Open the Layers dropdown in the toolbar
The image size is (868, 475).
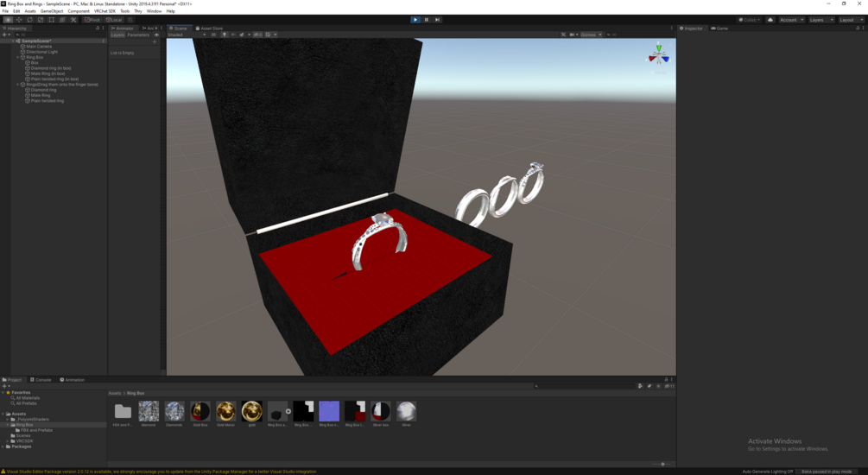(821, 19)
